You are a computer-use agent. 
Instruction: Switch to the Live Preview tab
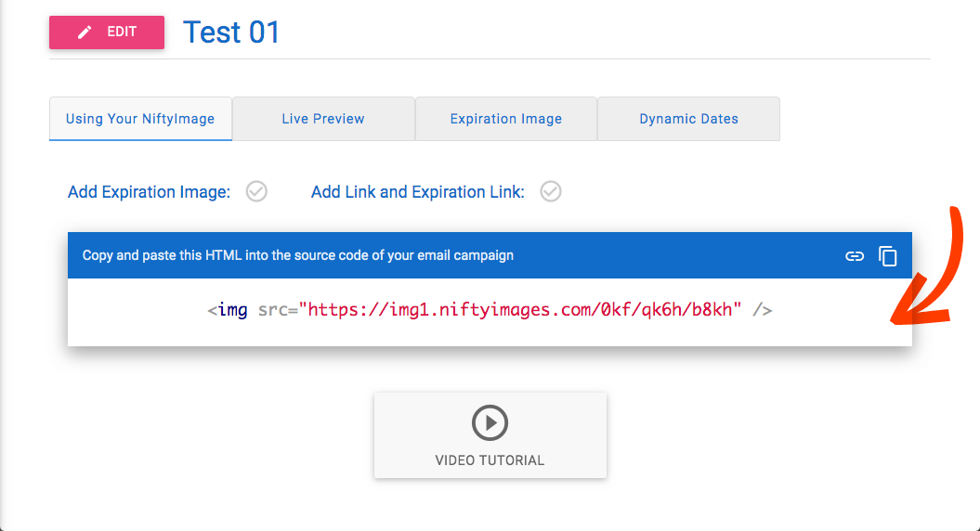coord(323,119)
